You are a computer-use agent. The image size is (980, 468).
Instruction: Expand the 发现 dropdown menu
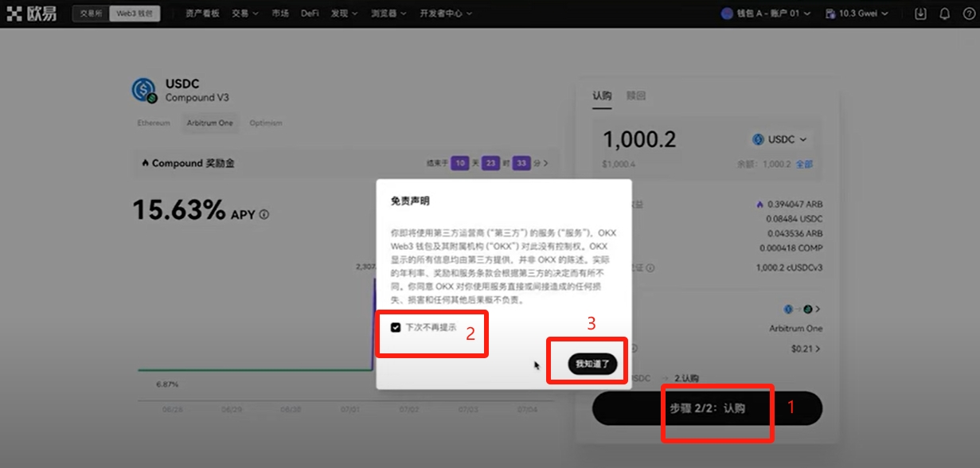pyautogui.click(x=344, y=14)
